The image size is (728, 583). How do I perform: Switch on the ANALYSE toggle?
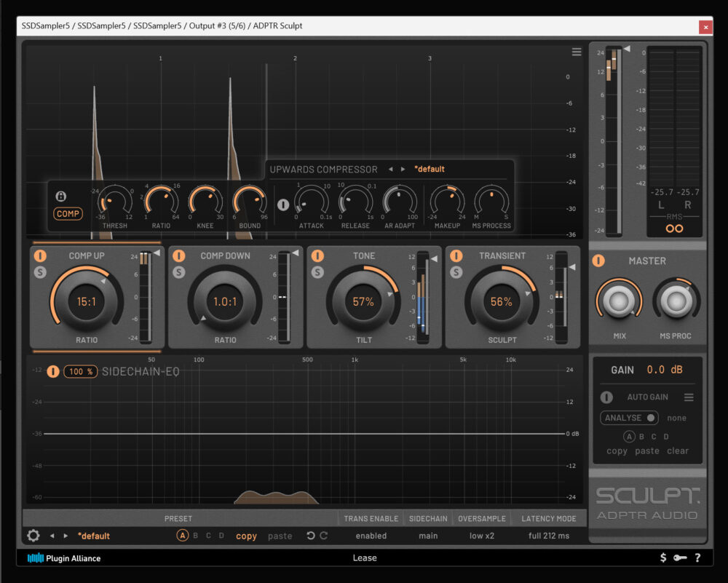tap(629, 418)
